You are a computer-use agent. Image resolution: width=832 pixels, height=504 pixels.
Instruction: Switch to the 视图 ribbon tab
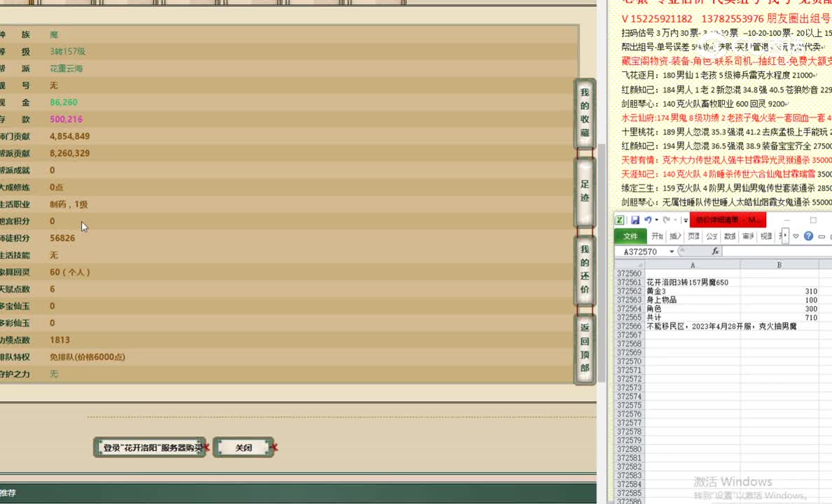click(766, 236)
